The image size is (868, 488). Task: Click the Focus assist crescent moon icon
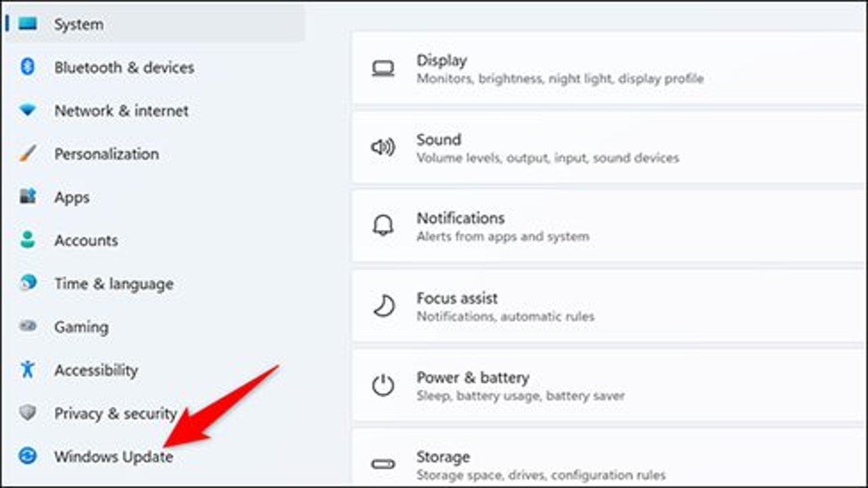384,305
